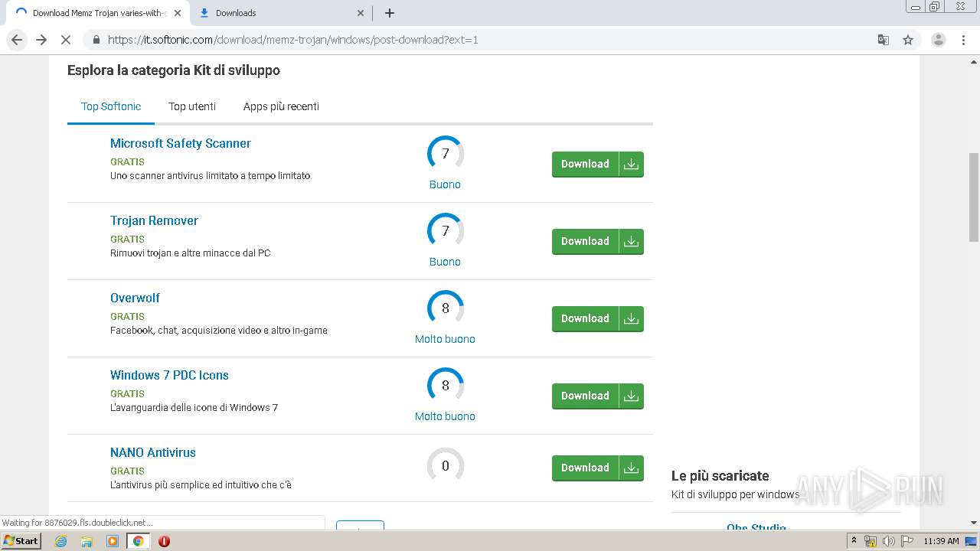Click download arrow icon for Trojan Remover
This screenshot has height=551, width=980.
(631, 241)
